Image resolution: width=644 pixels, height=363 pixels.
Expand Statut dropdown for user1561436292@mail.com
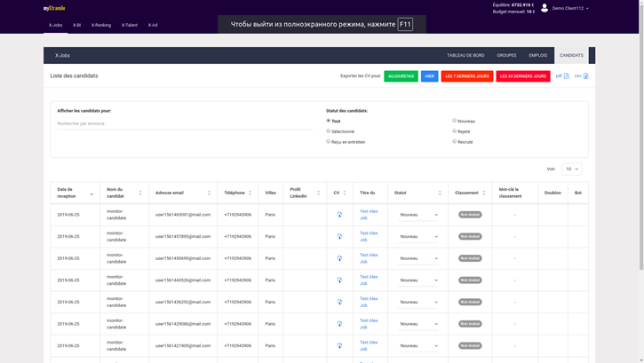[x=418, y=303]
